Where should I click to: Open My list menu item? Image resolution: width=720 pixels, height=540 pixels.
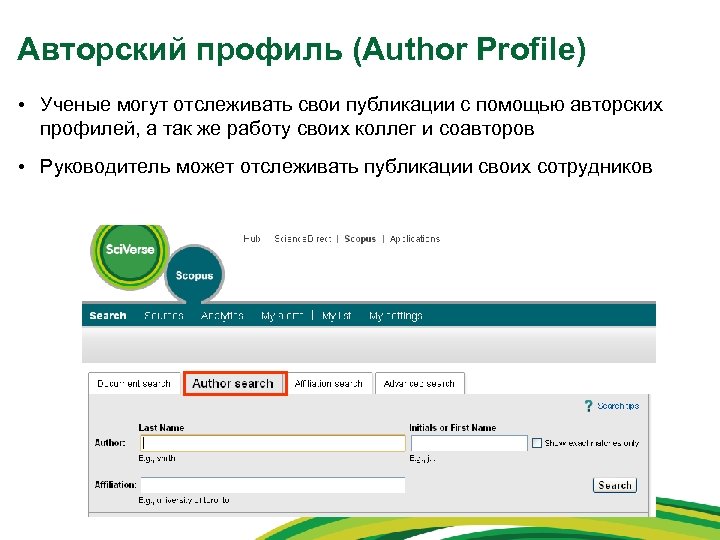point(337,315)
